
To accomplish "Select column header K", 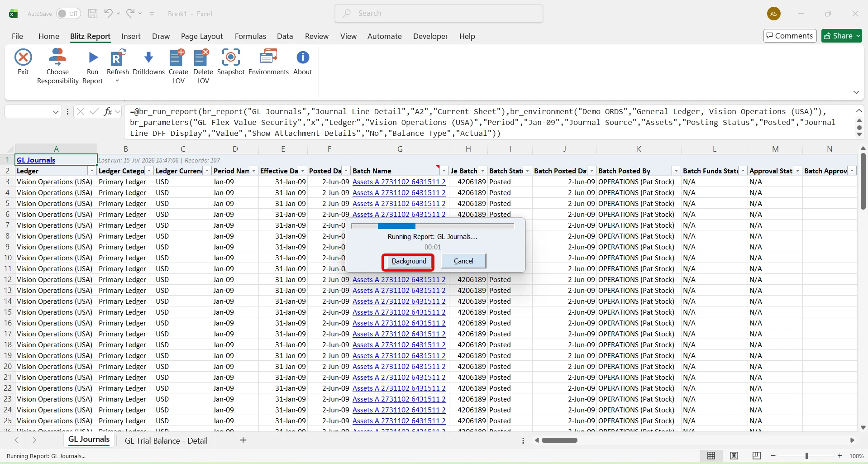I will [639, 149].
